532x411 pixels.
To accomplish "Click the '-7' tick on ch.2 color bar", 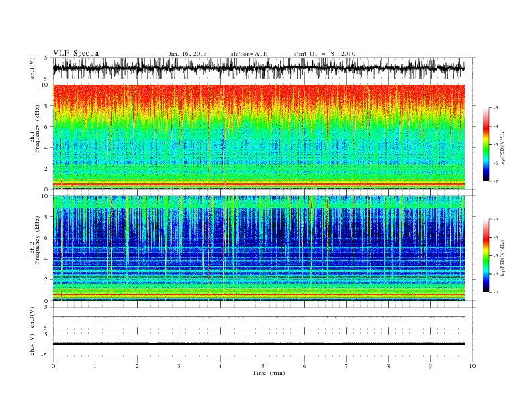I will click(495, 292).
